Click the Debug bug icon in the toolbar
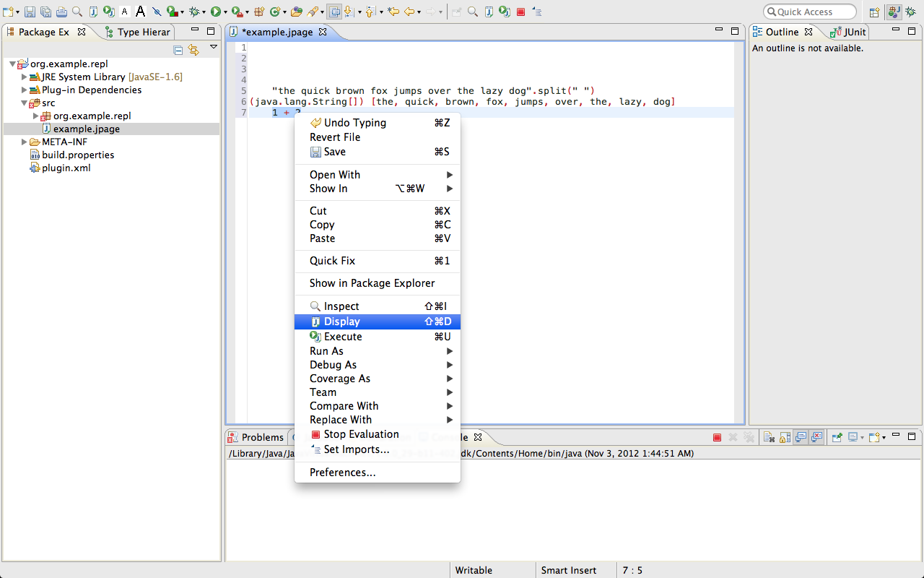This screenshot has width=924, height=578. [193, 12]
